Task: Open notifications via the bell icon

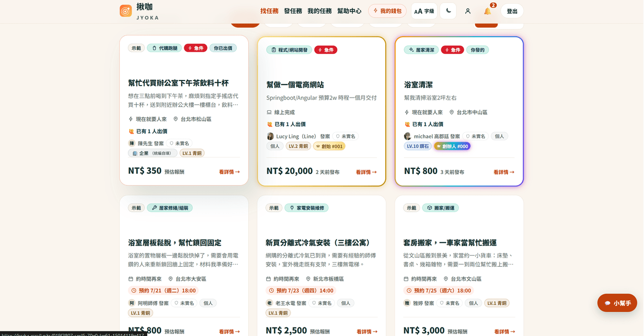Action: 487,11
